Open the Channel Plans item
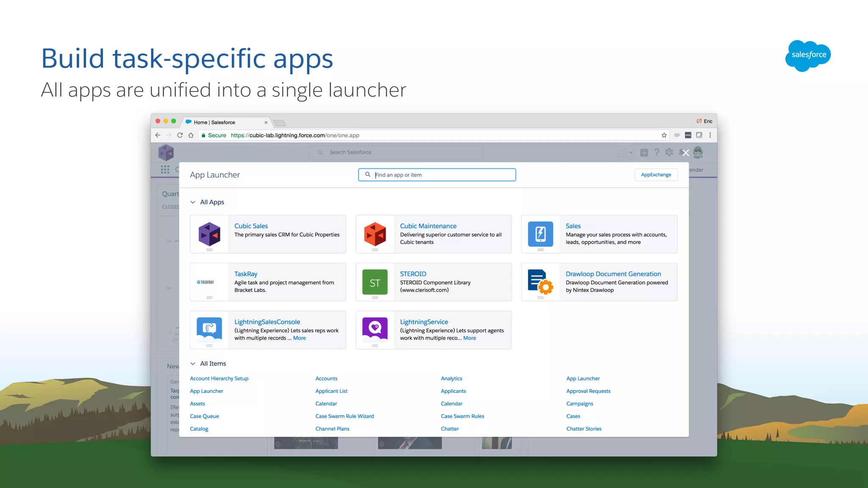868x488 pixels. pyautogui.click(x=332, y=429)
